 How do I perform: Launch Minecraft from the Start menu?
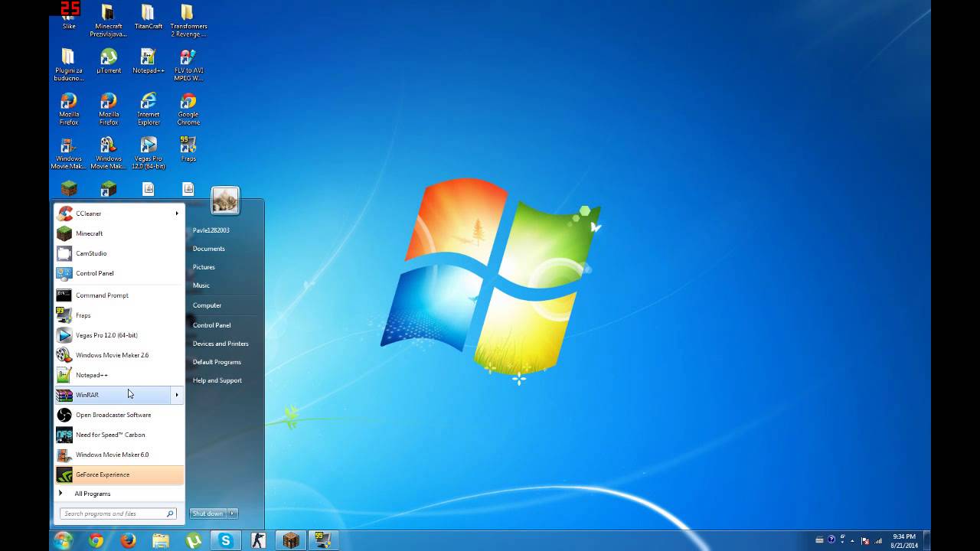click(x=119, y=233)
